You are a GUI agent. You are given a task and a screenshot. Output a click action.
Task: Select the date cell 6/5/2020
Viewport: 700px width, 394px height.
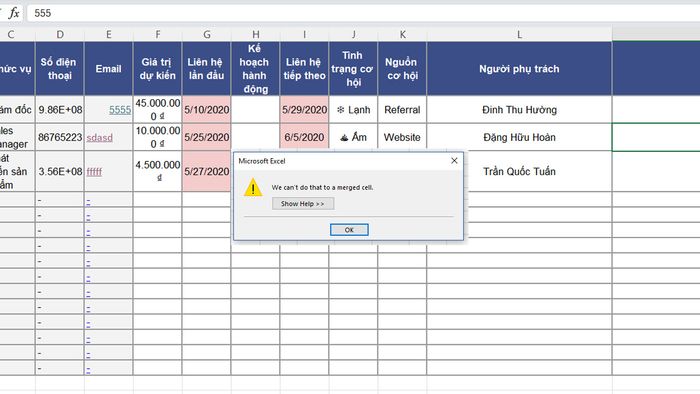pos(304,137)
